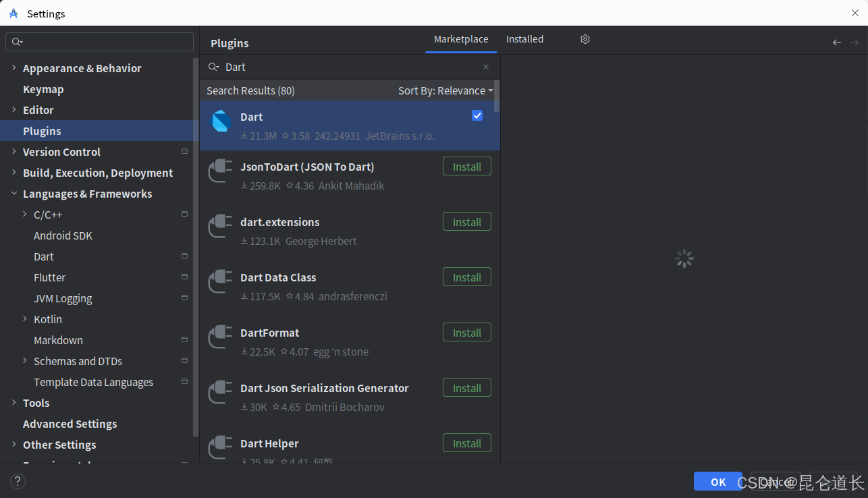The height and width of the screenshot is (498, 868).
Task: Select Plugins in settings tree
Action: pyautogui.click(x=99, y=131)
